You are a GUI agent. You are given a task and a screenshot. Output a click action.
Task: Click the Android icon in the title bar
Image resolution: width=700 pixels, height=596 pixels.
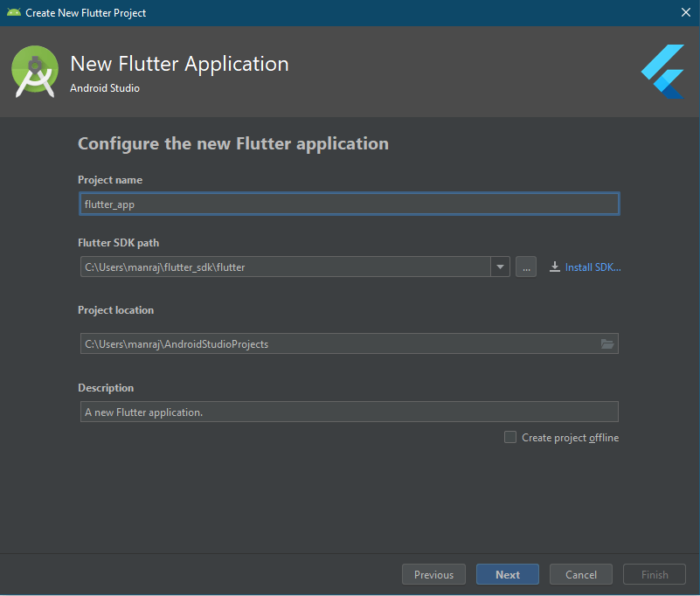click(x=14, y=13)
